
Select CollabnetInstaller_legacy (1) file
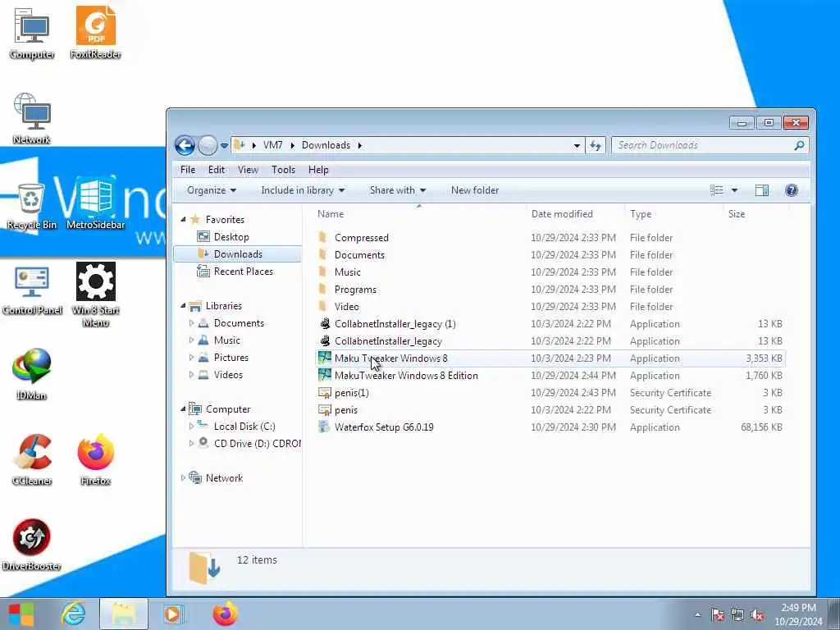[x=550, y=323]
